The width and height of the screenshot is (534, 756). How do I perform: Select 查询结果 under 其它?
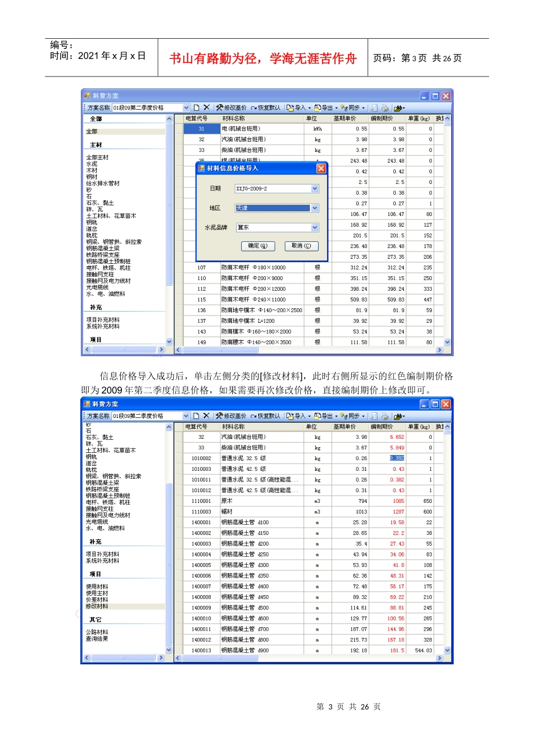[97, 639]
